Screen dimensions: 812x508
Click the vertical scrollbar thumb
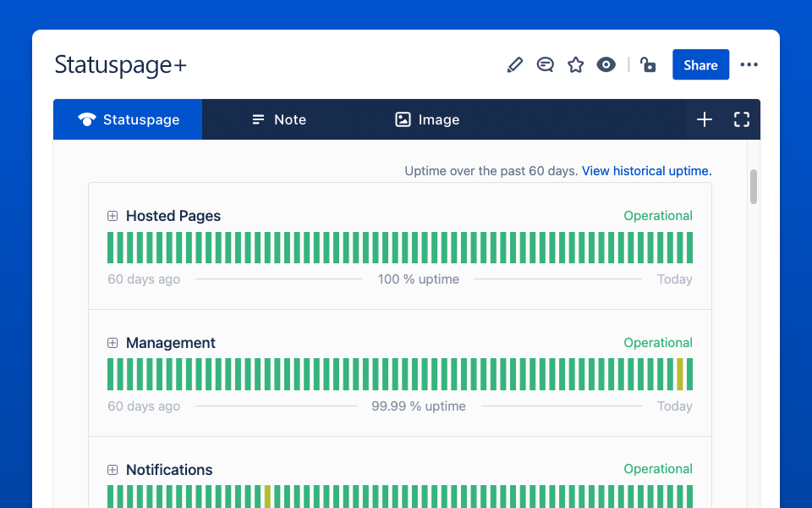754,187
